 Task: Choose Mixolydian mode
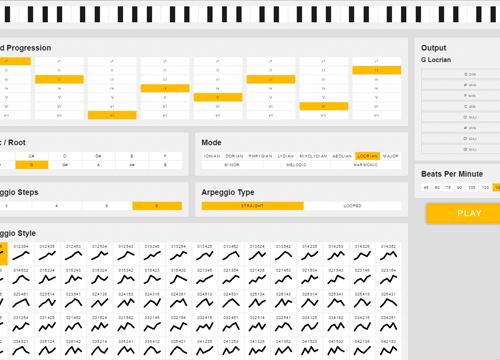click(313, 156)
